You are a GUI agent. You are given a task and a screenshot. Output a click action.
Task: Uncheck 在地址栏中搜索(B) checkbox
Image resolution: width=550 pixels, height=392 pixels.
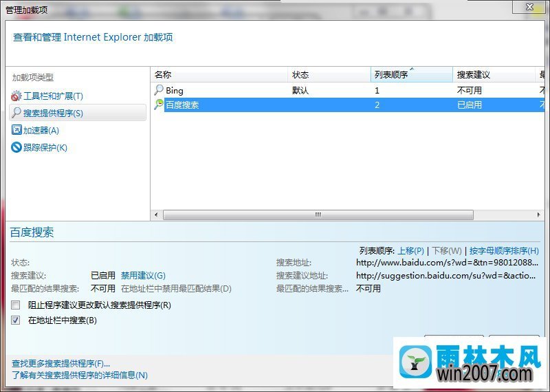[15, 320]
